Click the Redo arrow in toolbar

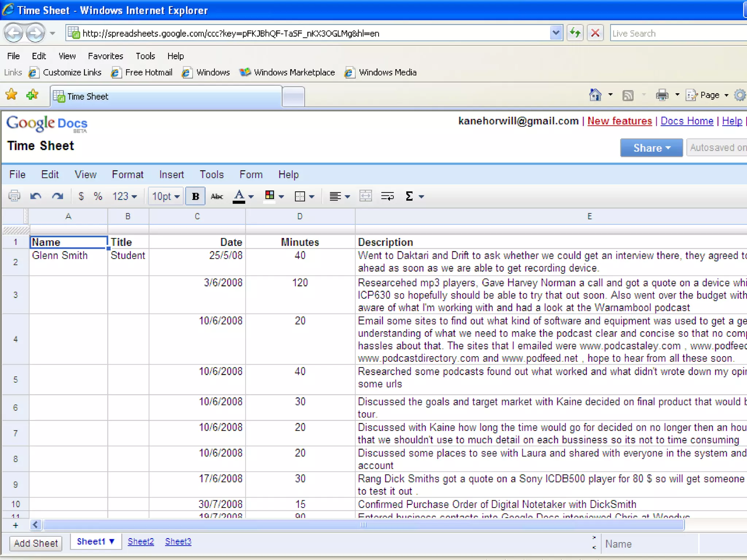[57, 196]
